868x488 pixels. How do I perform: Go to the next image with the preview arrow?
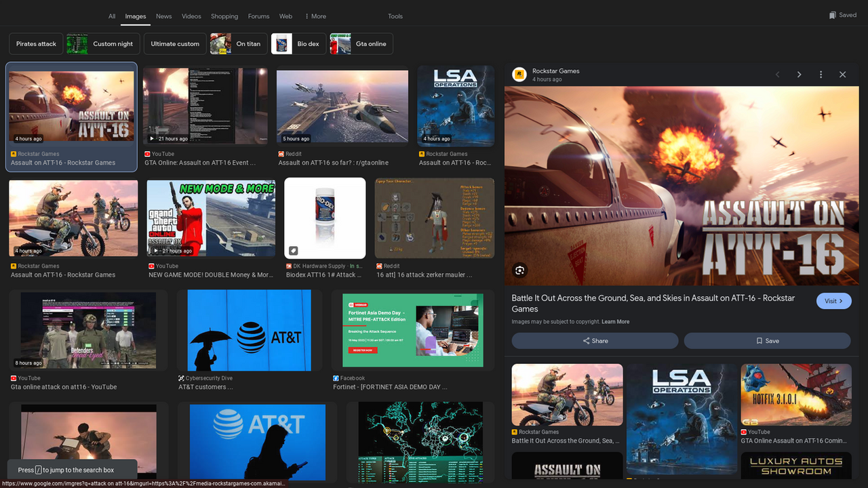click(x=799, y=75)
